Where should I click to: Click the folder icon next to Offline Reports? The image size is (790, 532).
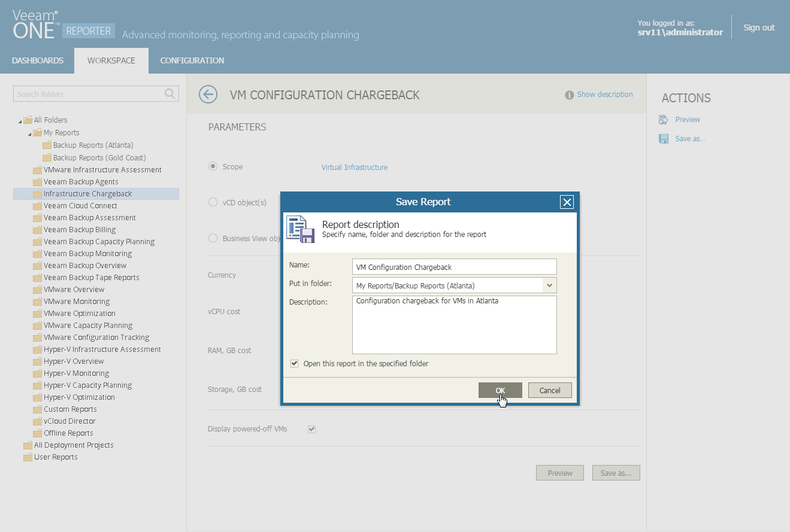coord(38,433)
